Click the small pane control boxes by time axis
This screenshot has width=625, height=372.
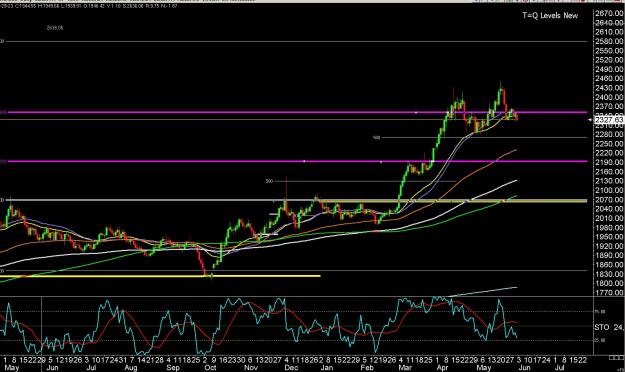point(616,358)
